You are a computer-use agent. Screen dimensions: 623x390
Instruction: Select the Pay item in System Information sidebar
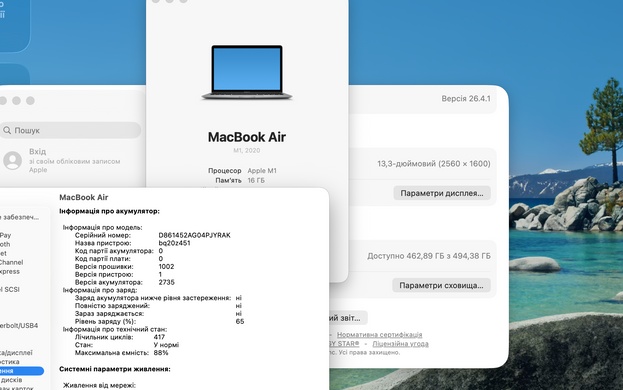tap(6, 235)
